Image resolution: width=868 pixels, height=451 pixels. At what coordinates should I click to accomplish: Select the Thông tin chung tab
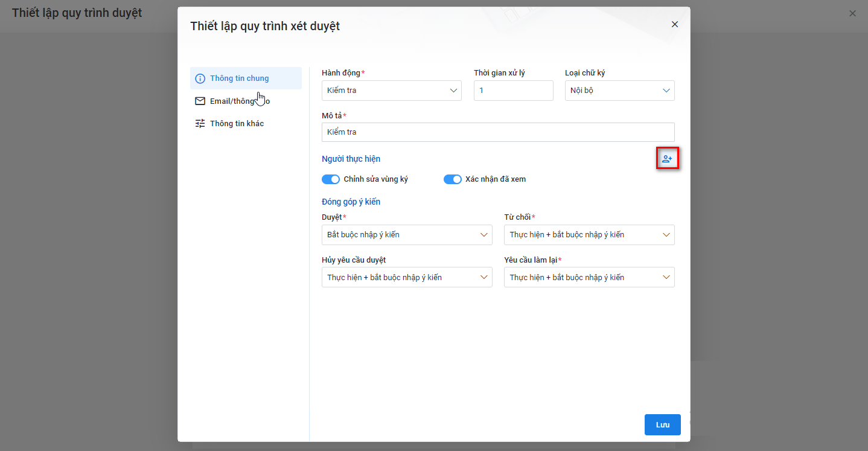(x=240, y=78)
